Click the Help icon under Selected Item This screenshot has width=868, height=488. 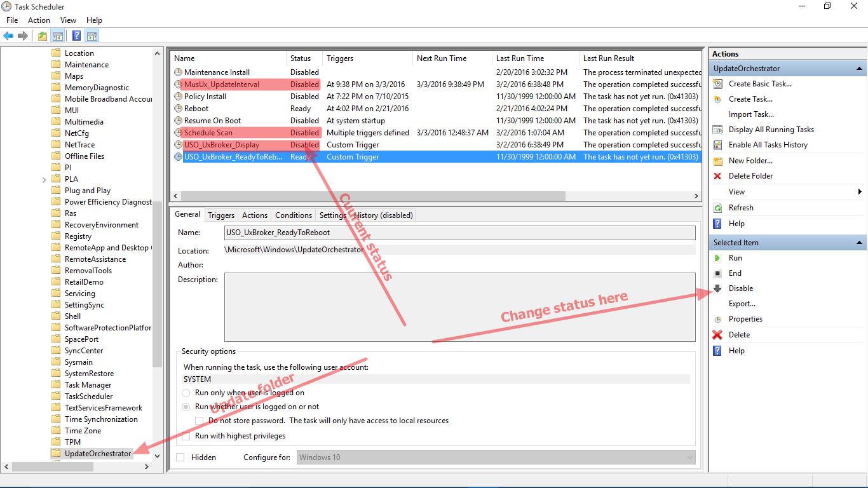tap(717, 351)
